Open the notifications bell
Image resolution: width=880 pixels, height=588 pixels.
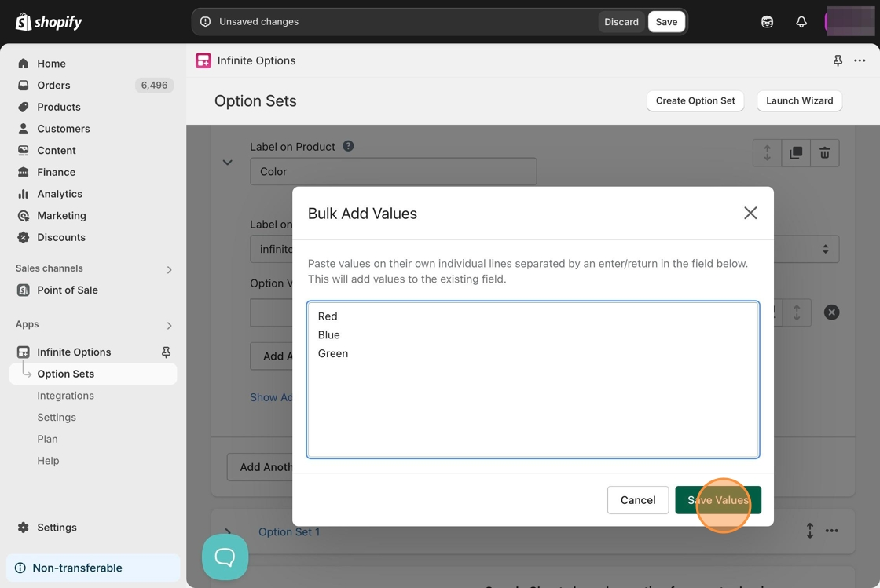tap(801, 22)
